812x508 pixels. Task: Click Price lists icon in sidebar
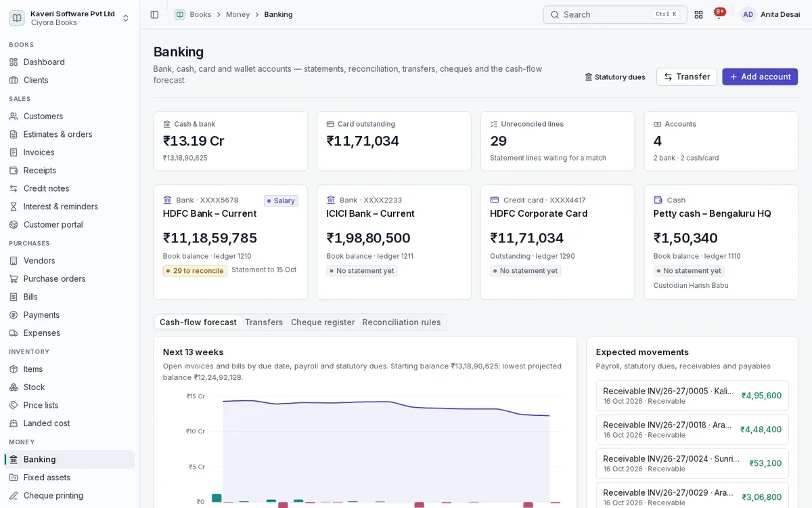(14, 405)
